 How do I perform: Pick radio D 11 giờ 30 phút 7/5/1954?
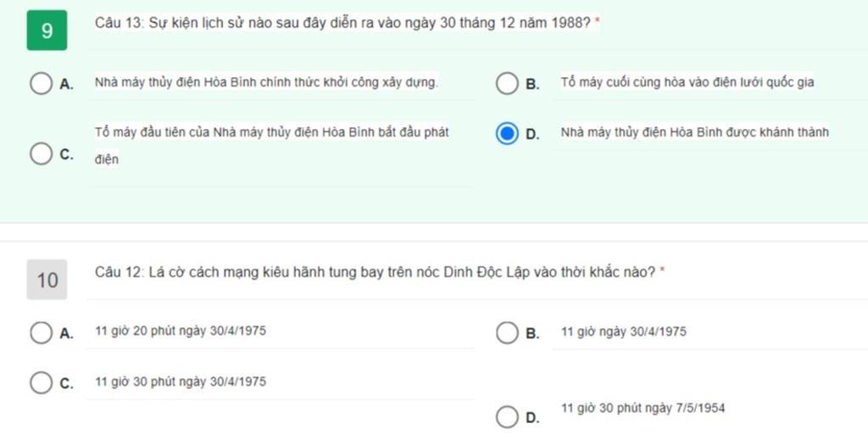507,417
